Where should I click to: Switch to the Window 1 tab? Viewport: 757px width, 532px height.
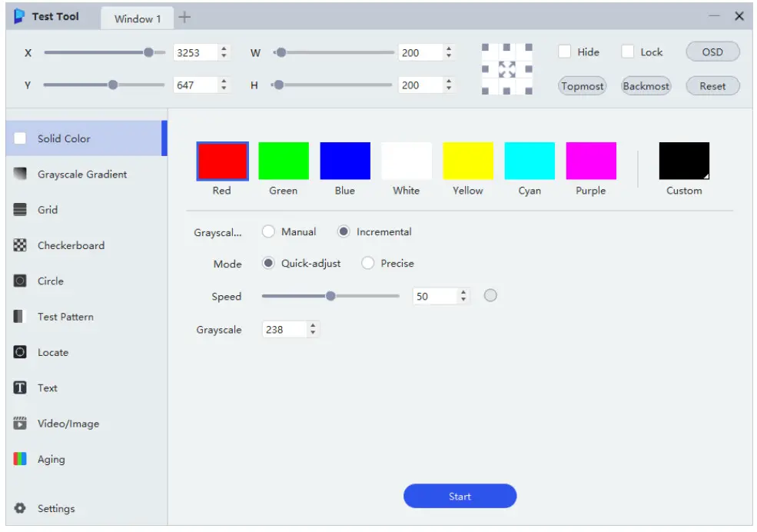coord(137,18)
